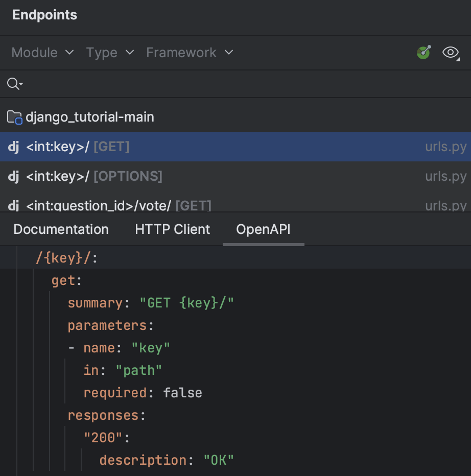Screen dimensions: 471x476
Task: Switch to the OpenAPI tab
Action: [263, 229]
